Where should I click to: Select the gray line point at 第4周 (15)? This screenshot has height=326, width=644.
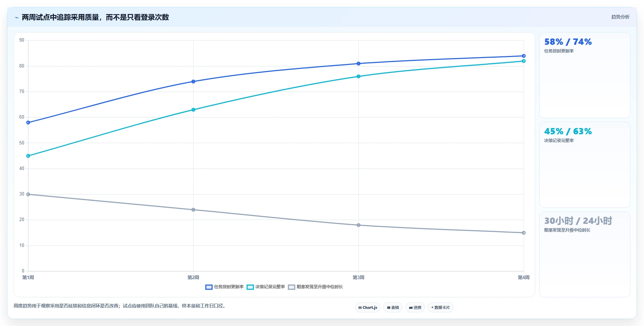pos(524,233)
